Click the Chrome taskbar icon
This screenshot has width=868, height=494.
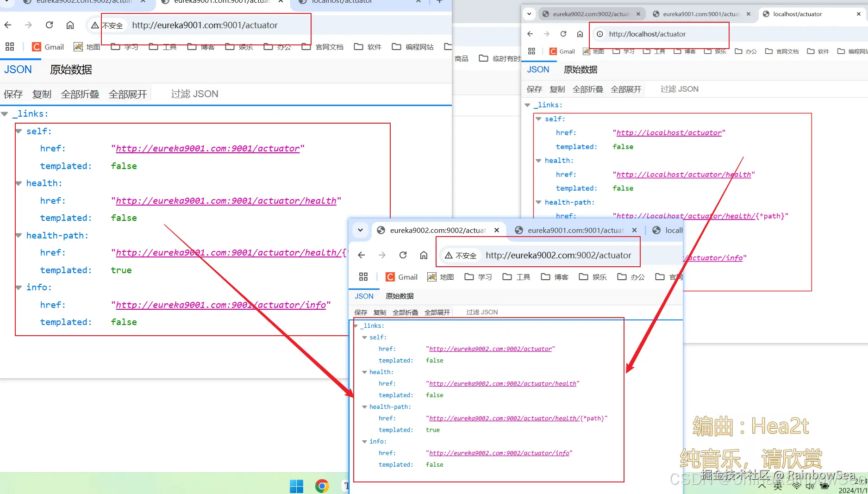pos(322,486)
